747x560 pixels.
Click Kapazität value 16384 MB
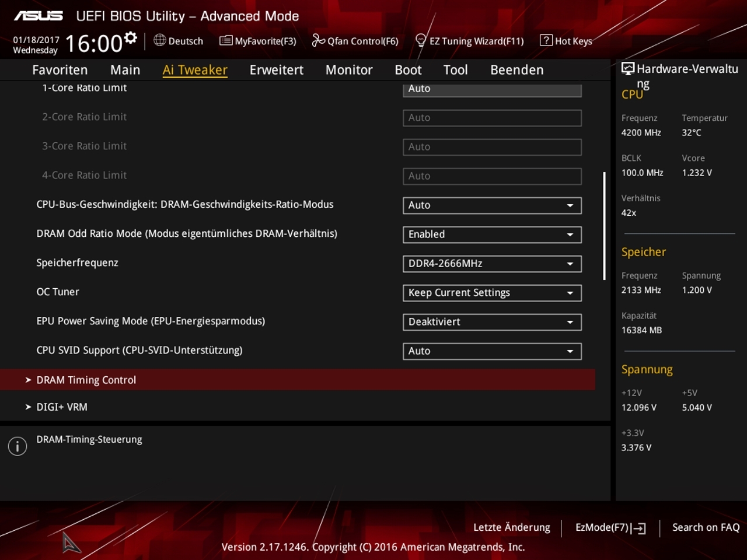(x=642, y=330)
